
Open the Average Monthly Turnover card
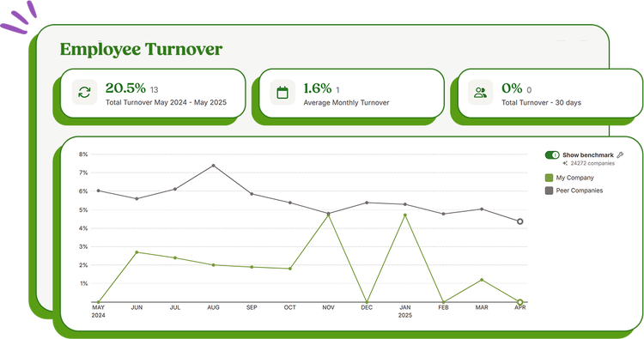[x=351, y=94]
